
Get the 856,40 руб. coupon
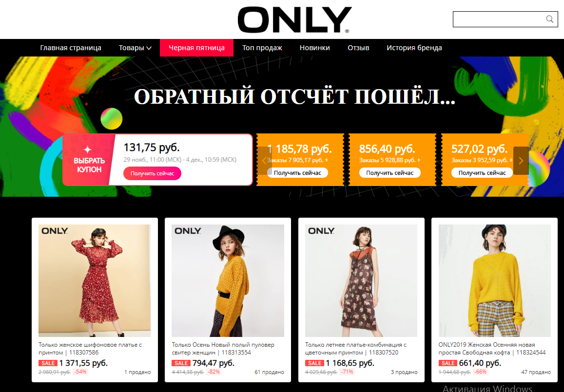click(x=389, y=173)
